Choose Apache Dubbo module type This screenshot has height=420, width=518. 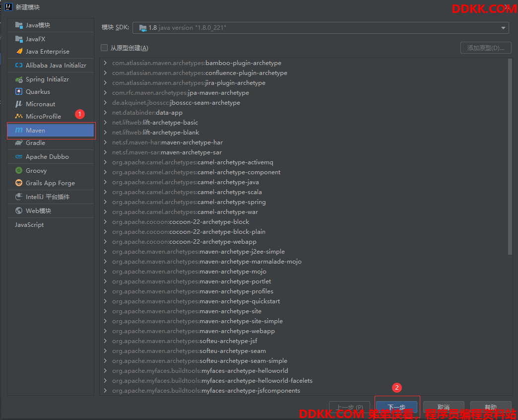(x=51, y=157)
